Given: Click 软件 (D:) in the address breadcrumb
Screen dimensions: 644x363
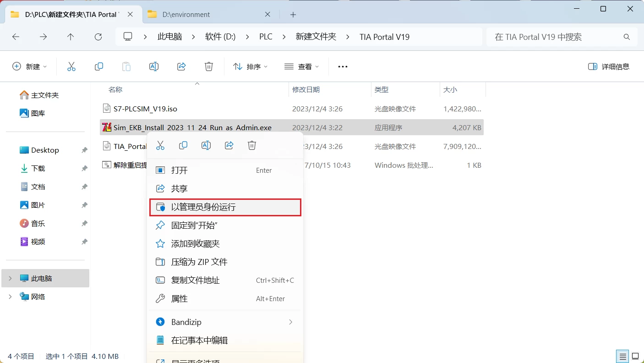Looking at the screenshot, I should 220,37.
